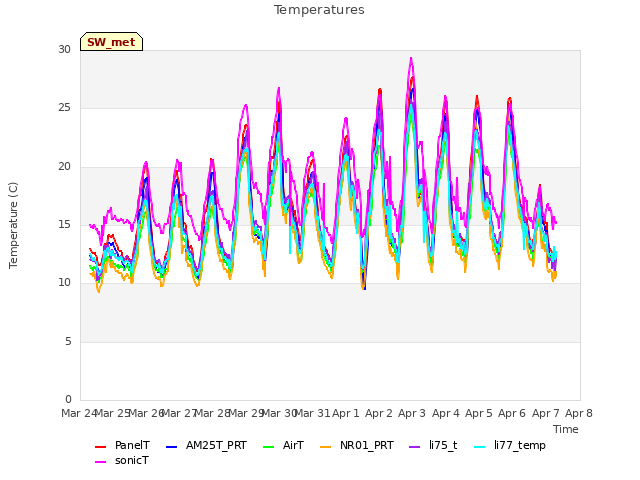The image size is (640, 480).
Task: Toggle the AirT legend entry
Action: [283, 445]
